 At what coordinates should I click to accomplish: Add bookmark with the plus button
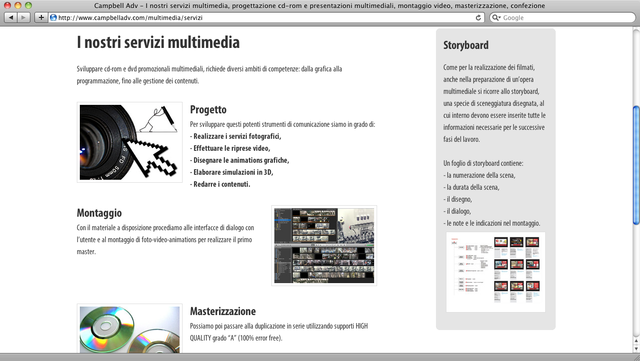click(41, 18)
